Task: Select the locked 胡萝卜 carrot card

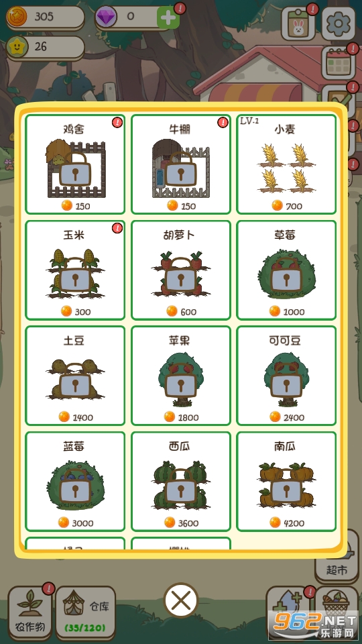Action: click(180, 270)
